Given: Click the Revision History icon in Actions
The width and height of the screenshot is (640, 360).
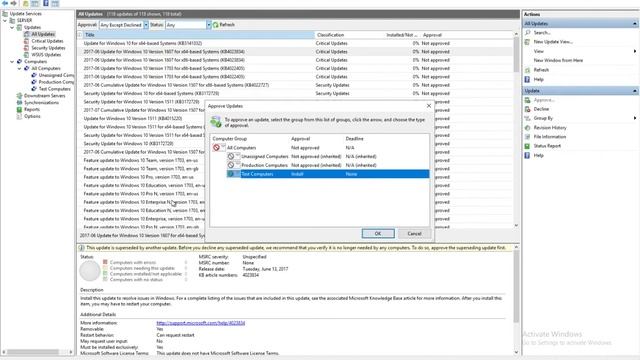Looking at the screenshot, I should (527, 128).
